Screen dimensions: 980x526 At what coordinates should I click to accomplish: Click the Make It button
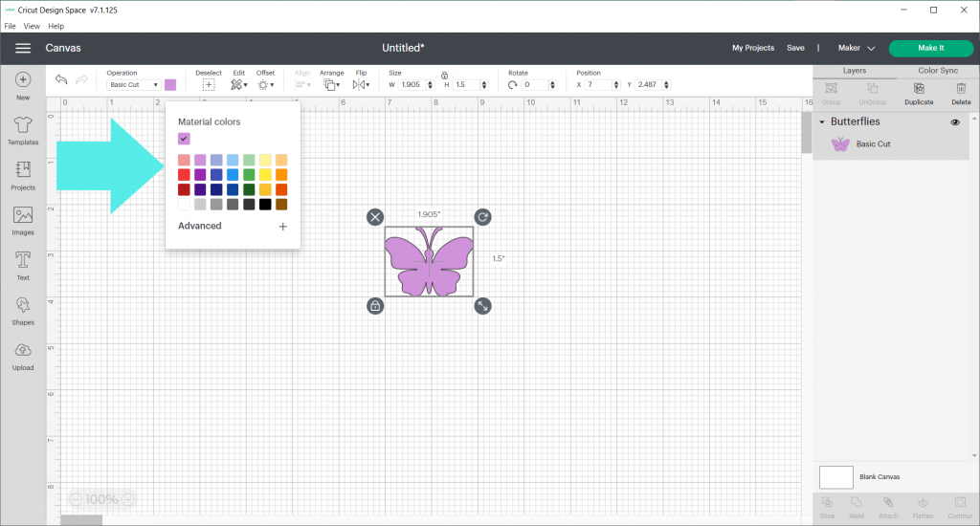pyautogui.click(x=930, y=48)
